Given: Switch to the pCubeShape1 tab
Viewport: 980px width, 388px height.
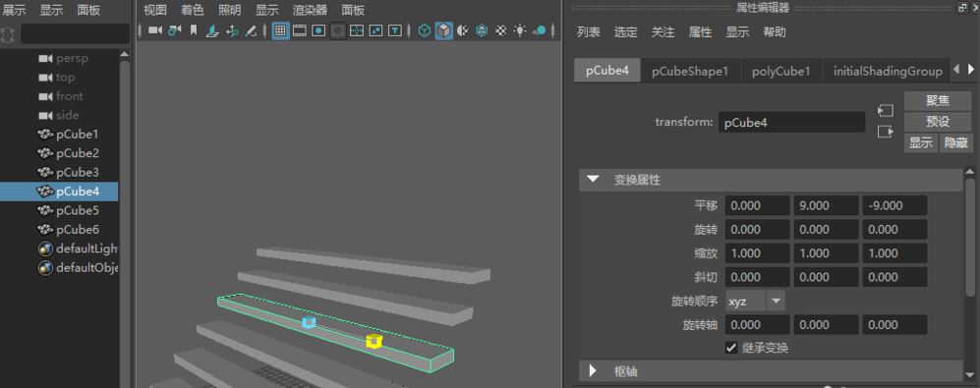Looking at the screenshot, I should tap(690, 71).
